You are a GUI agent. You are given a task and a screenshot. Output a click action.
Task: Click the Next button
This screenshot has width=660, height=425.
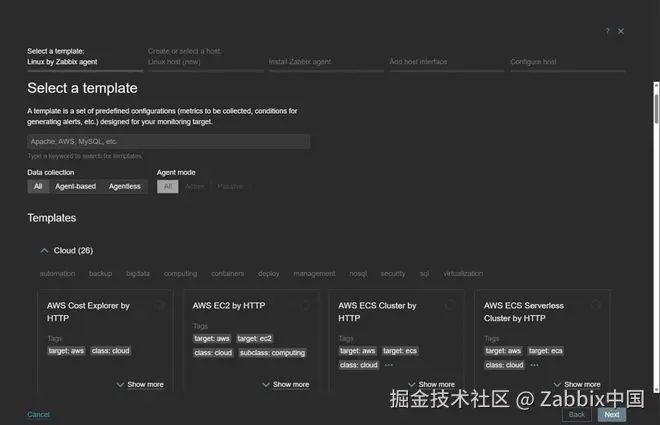coord(612,414)
